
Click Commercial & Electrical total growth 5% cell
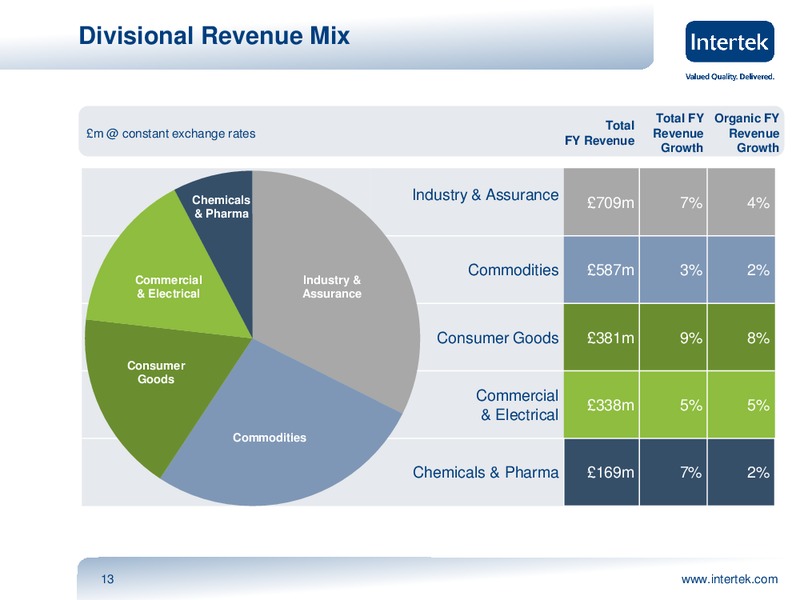click(x=673, y=405)
